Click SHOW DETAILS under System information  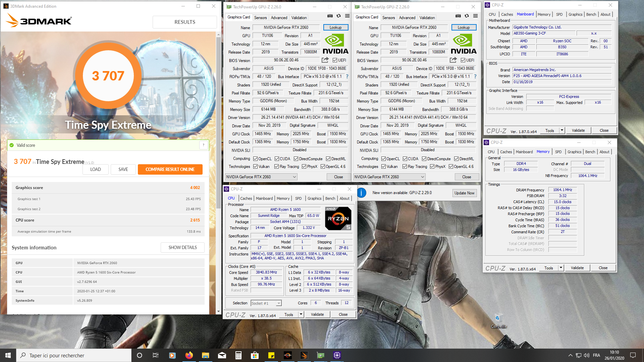click(182, 247)
